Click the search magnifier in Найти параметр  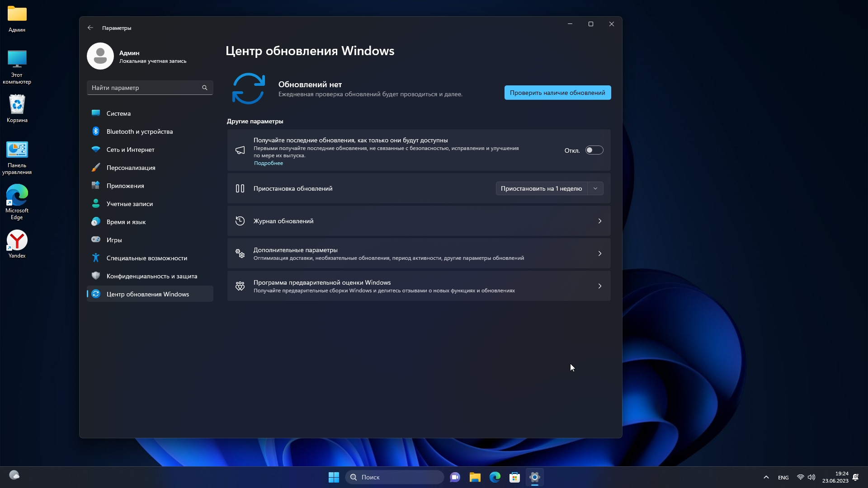pyautogui.click(x=205, y=88)
